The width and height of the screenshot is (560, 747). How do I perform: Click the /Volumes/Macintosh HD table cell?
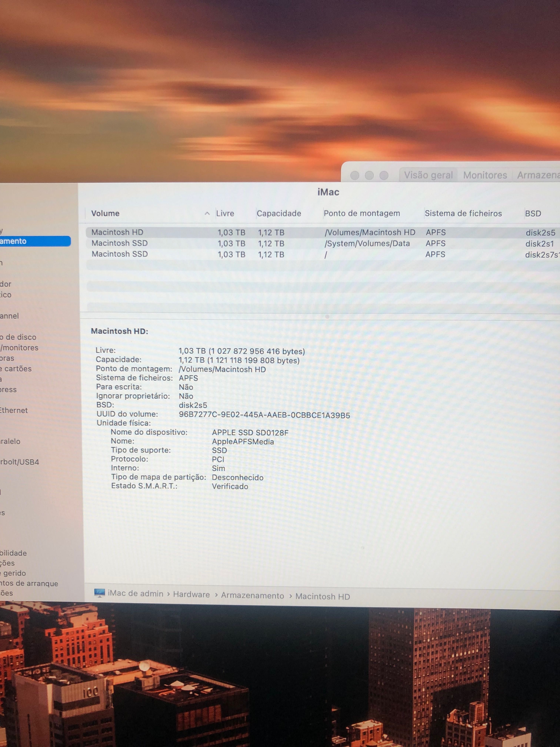point(370,232)
